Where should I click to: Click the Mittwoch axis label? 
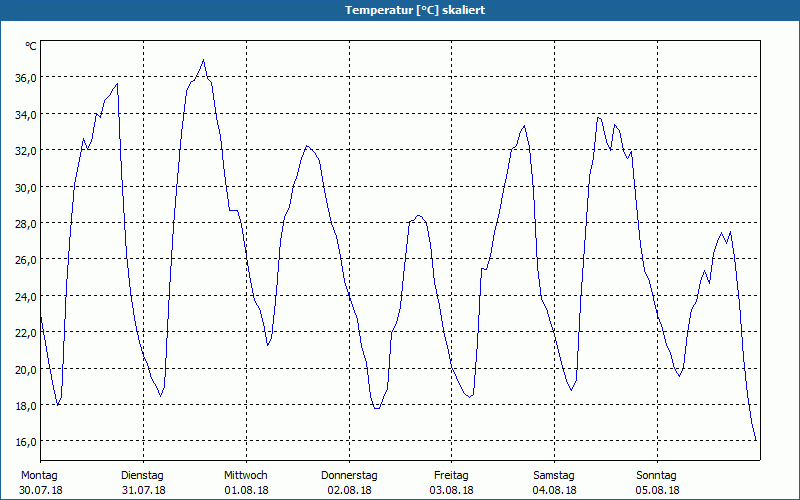click(x=246, y=476)
